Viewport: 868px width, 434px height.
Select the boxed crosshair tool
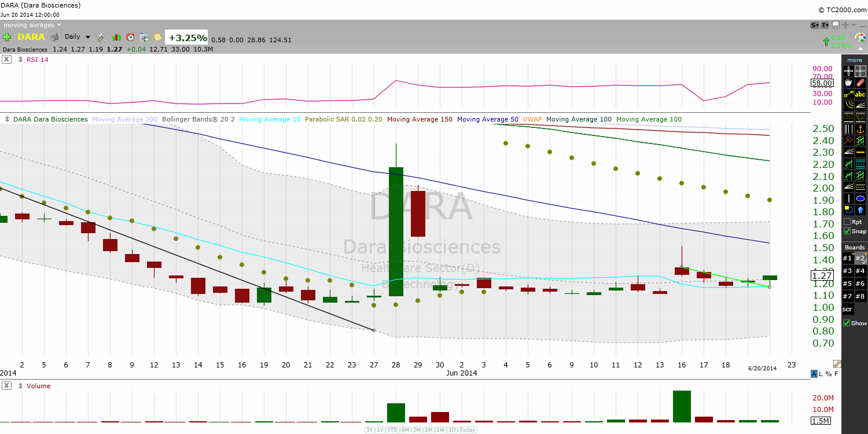coord(860,71)
